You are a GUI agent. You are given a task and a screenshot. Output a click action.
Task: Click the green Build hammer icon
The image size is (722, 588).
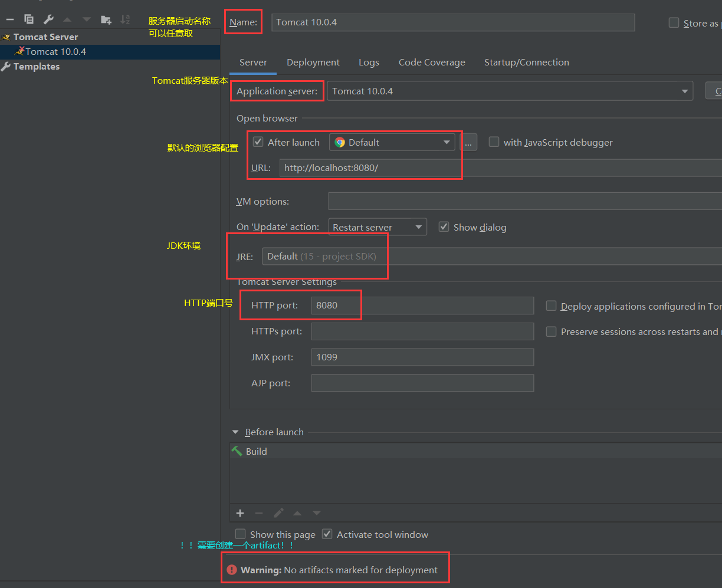coord(237,451)
